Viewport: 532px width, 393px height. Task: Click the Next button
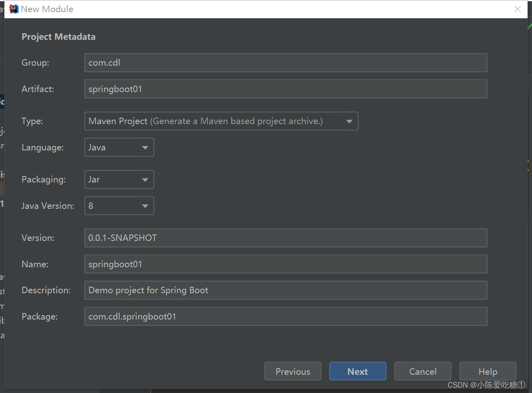[x=358, y=372]
